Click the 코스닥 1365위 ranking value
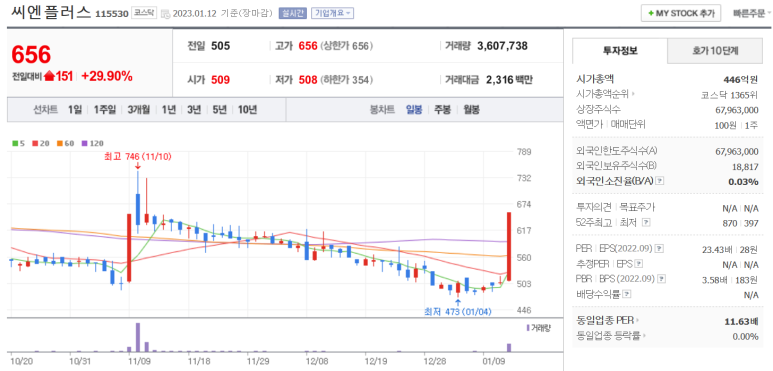This screenshot has width=773, height=371. (x=730, y=94)
